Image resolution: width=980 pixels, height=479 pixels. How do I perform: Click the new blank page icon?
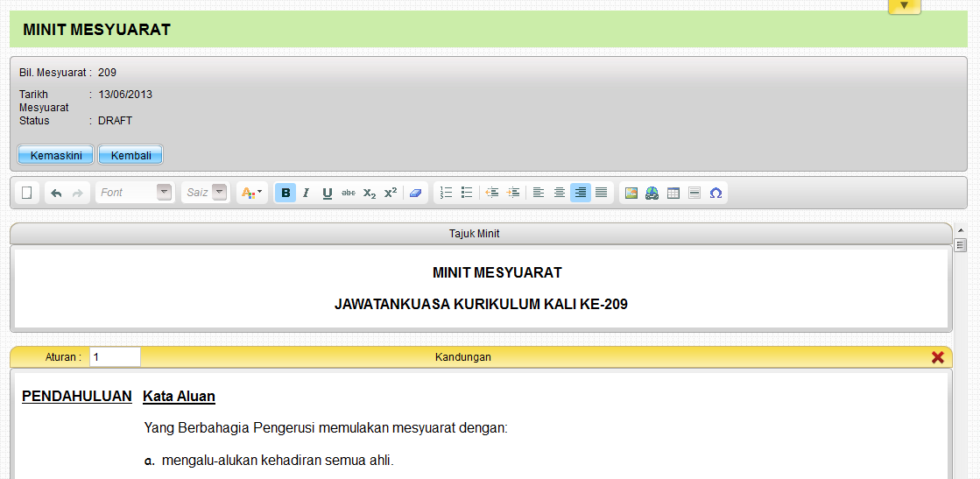point(27,193)
